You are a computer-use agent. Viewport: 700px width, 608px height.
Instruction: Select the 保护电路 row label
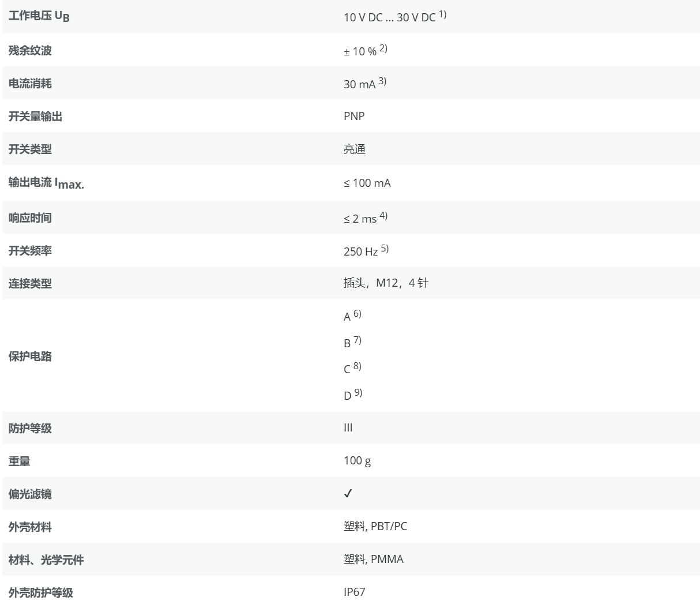click(x=30, y=356)
